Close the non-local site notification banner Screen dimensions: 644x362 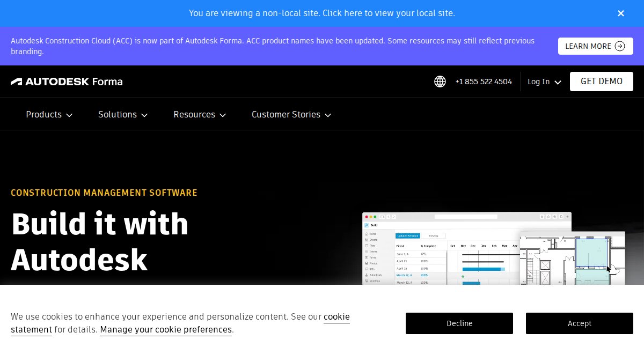pyautogui.click(x=621, y=13)
